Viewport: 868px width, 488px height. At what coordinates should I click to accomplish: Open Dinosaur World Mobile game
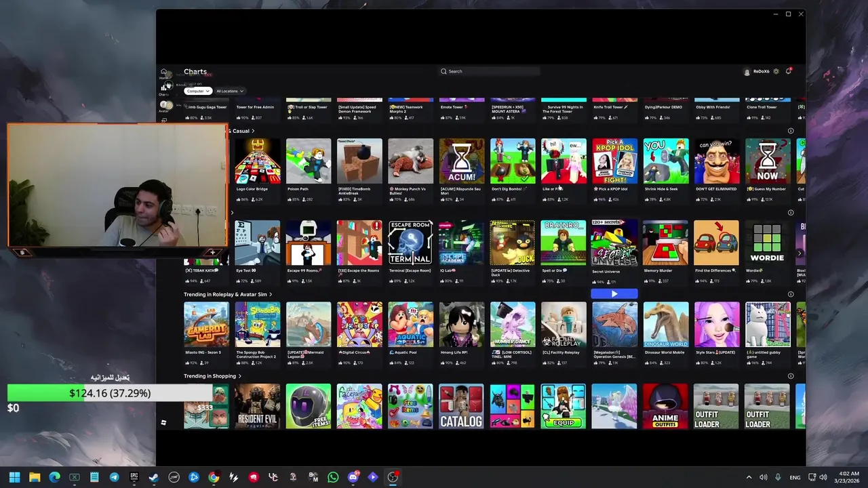point(666,325)
